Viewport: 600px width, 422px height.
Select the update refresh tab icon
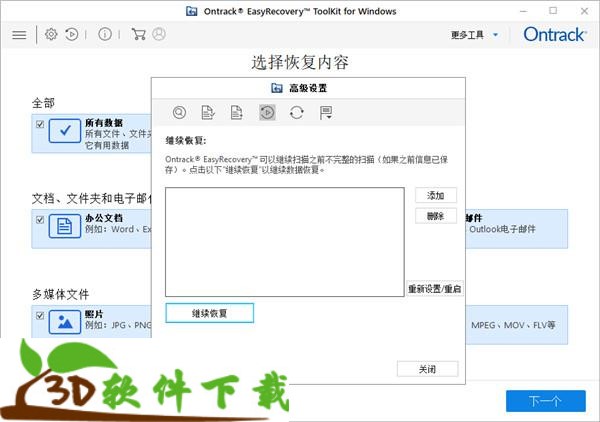[297, 112]
